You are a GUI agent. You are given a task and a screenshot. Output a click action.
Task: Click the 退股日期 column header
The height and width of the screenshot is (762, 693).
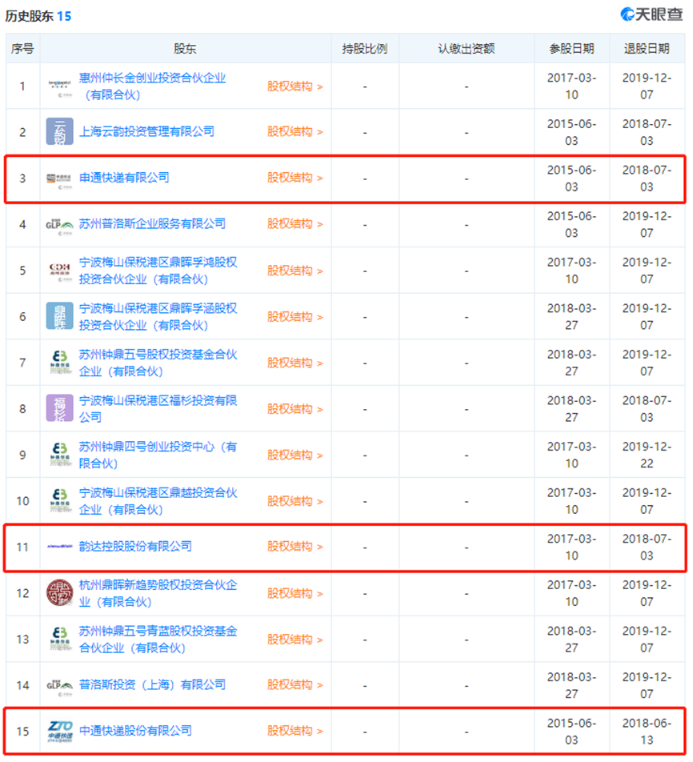[646, 48]
